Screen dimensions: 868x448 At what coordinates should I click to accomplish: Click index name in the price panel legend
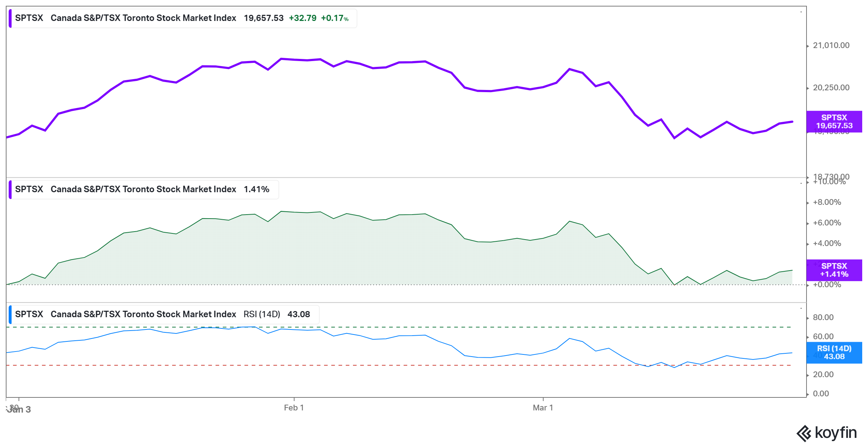point(143,18)
